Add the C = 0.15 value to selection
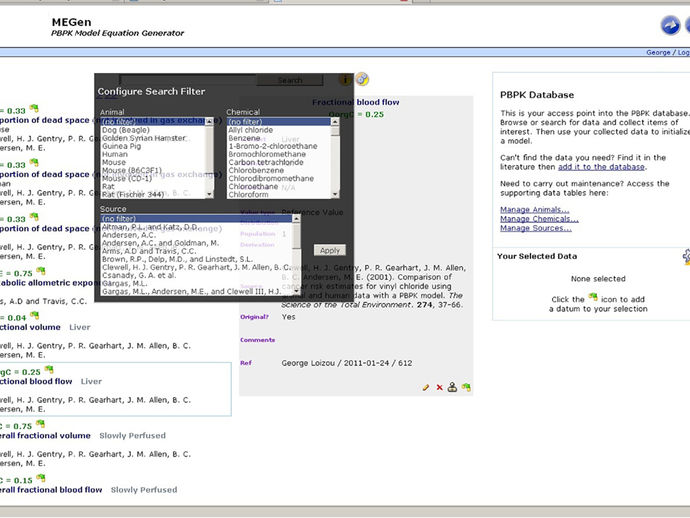 (41, 478)
